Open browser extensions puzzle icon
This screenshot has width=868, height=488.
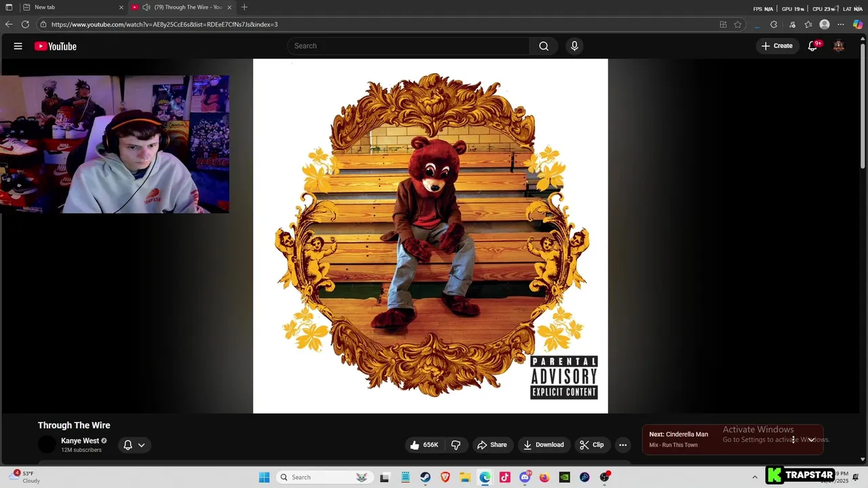[x=774, y=24]
